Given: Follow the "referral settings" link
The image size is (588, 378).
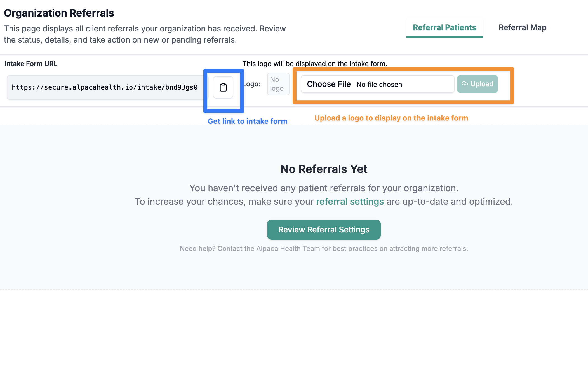Looking at the screenshot, I should 350,202.
